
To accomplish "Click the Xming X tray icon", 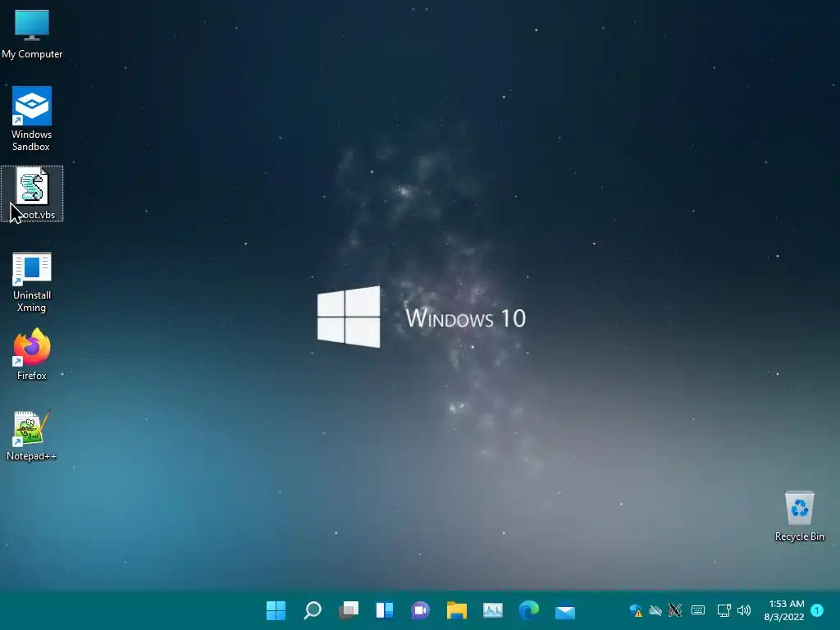I will [675, 610].
